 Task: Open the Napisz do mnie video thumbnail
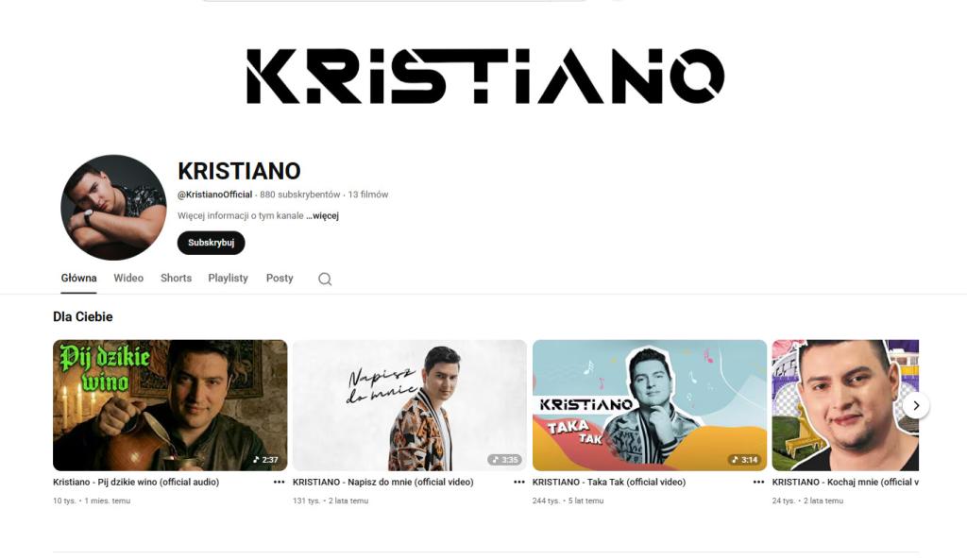410,405
